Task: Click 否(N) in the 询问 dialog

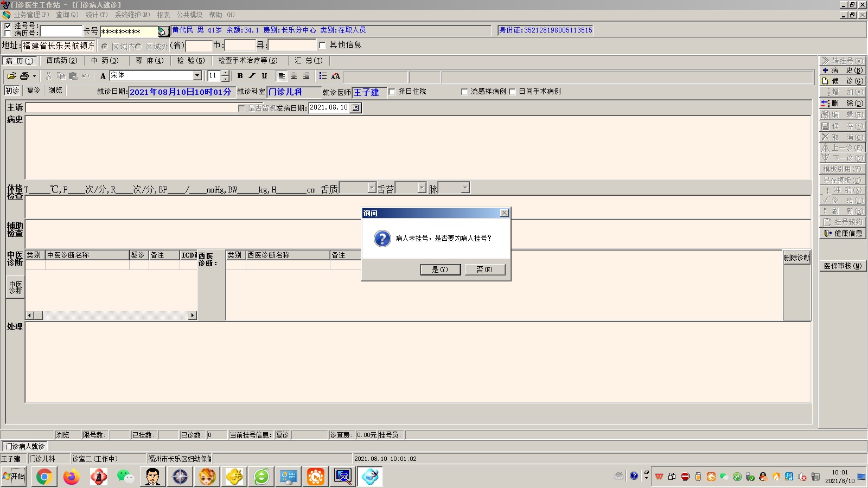Action: click(x=485, y=269)
